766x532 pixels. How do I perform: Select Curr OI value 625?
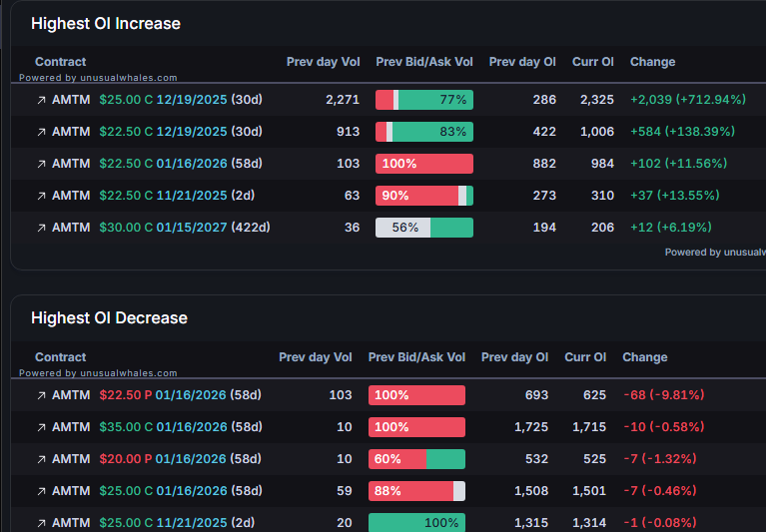coord(594,395)
